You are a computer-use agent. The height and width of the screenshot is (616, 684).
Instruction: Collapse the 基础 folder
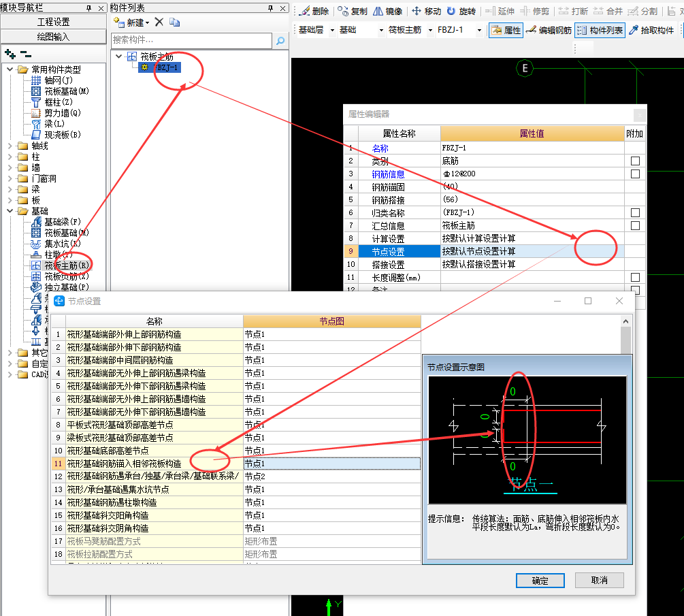pos(10,211)
